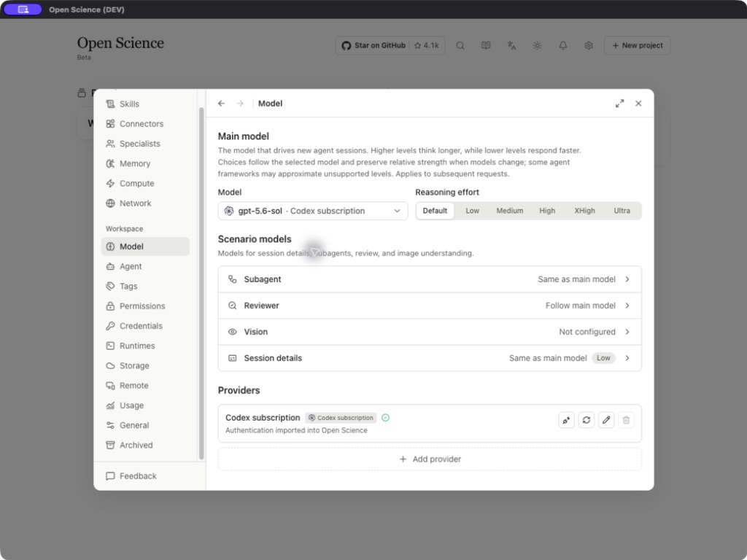Click the New project button
Screen dimensions: 747x560
pos(638,46)
